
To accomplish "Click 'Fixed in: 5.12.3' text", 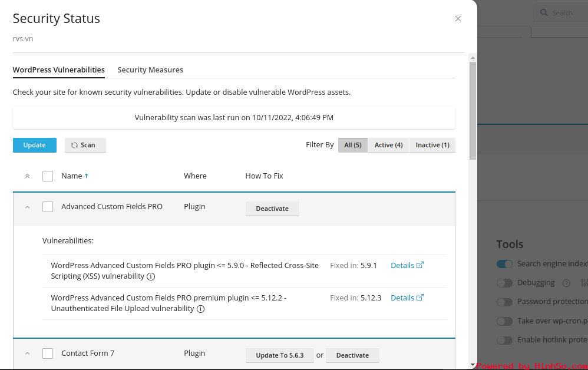I will pos(355,298).
